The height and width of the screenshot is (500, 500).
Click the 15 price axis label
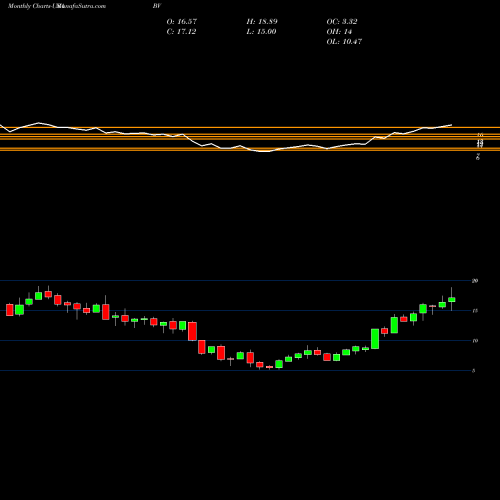click(475, 311)
